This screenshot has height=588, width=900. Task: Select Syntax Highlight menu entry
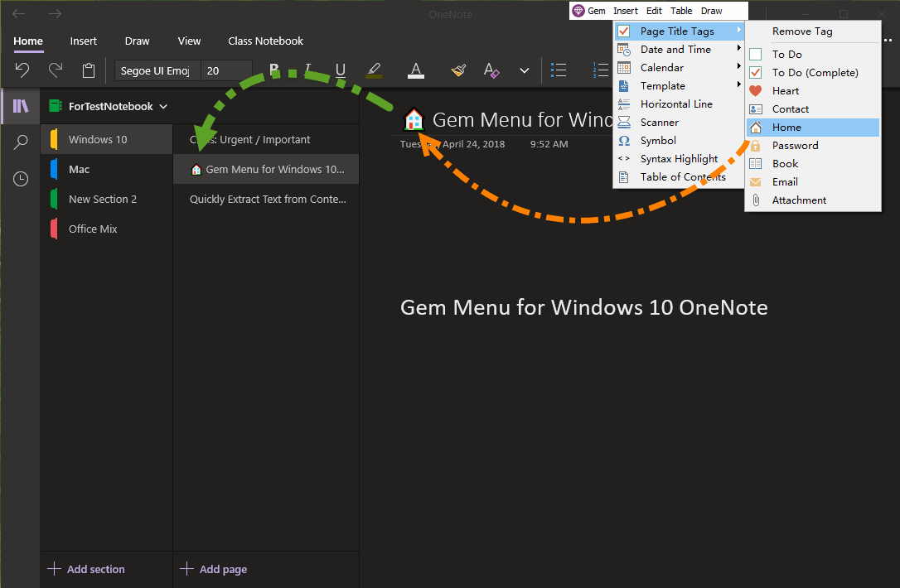coord(679,159)
